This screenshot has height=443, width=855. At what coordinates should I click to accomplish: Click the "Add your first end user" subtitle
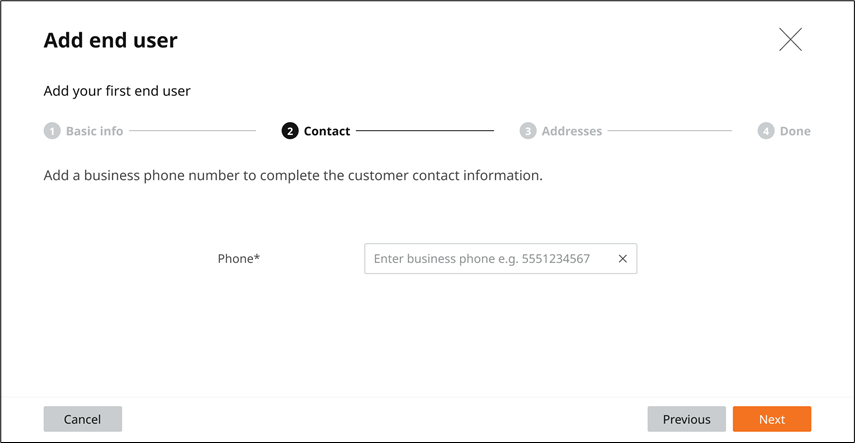117,91
